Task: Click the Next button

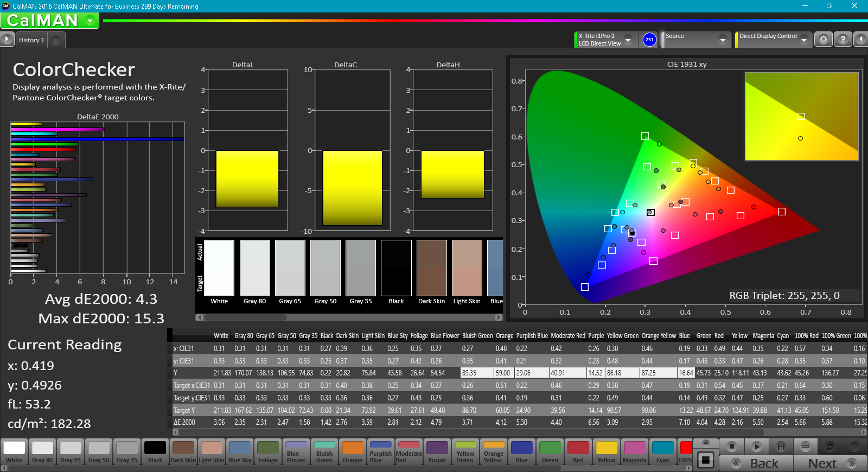Action: pos(830,463)
